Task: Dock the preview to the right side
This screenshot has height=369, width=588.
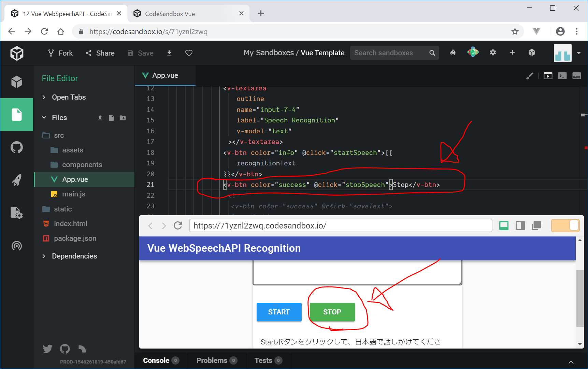Action: [x=520, y=226]
